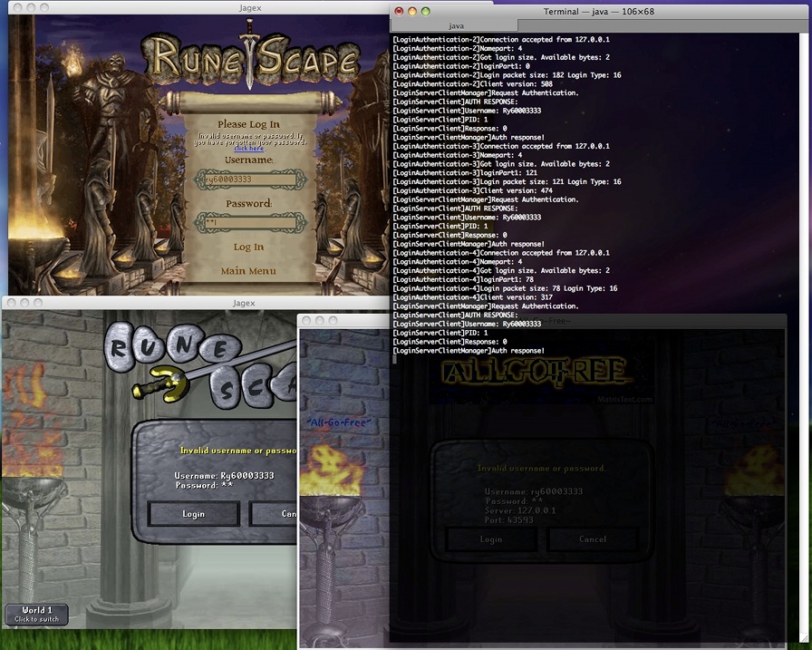Click Log In on the parchment scroll
This screenshot has width=812, height=650.
click(x=248, y=247)
